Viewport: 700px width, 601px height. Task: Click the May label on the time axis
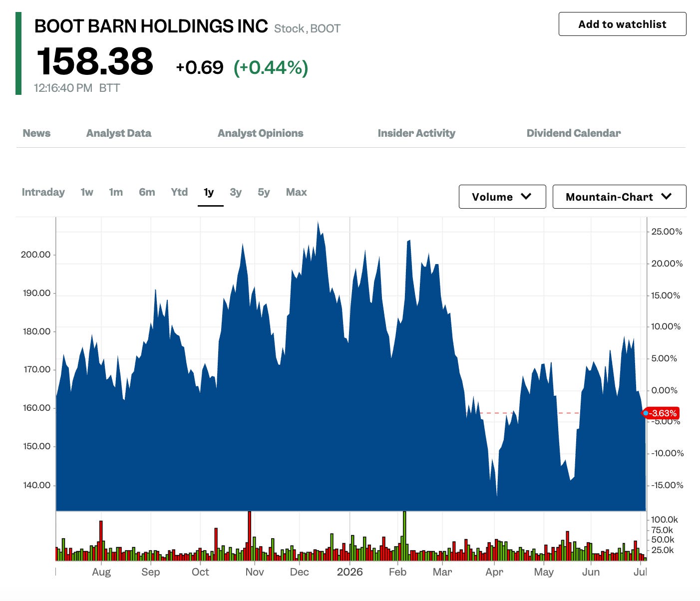(x=544, y=572)
